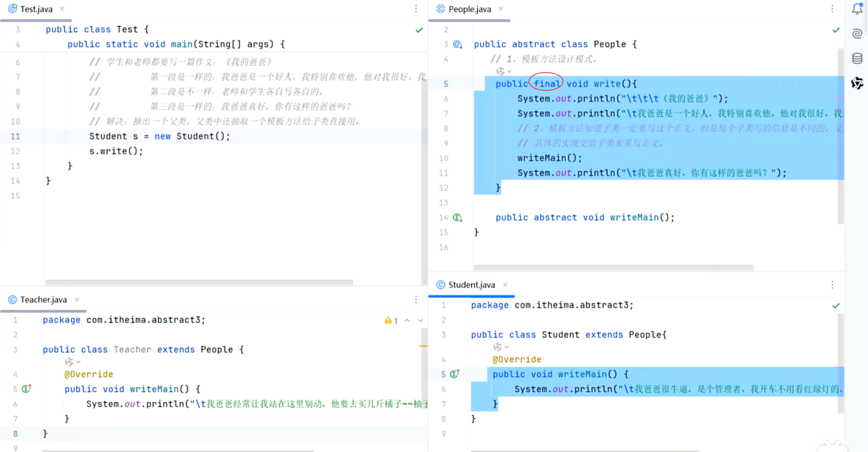The image size is (868, 452).
Task: Click 'writeMain();' call on People line 10
Action: coord(550,158)
